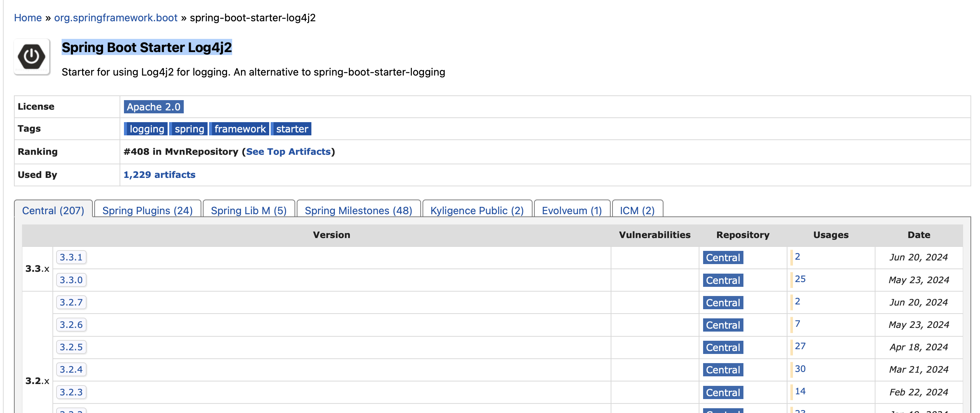Click the Date column header

pos(919,235)
